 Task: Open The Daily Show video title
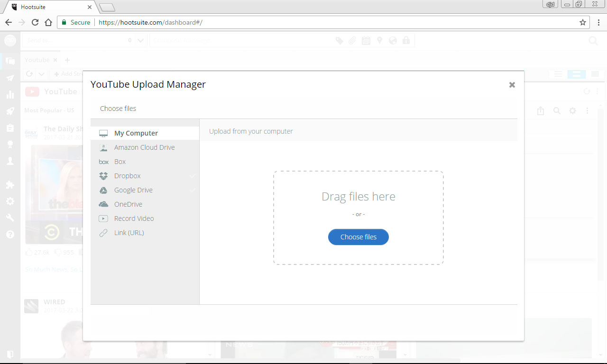(x=64, y=129)
